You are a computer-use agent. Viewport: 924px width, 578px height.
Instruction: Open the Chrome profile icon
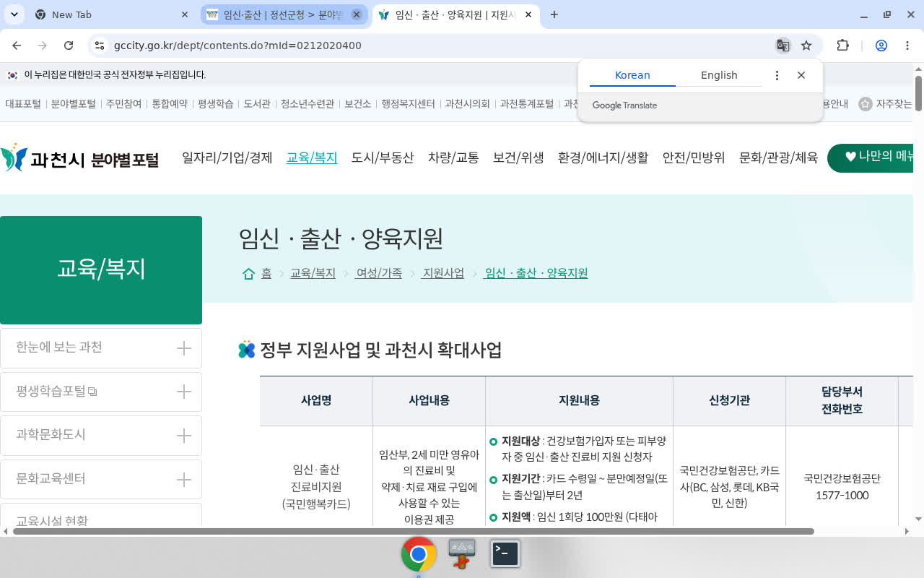coord(881,46)
